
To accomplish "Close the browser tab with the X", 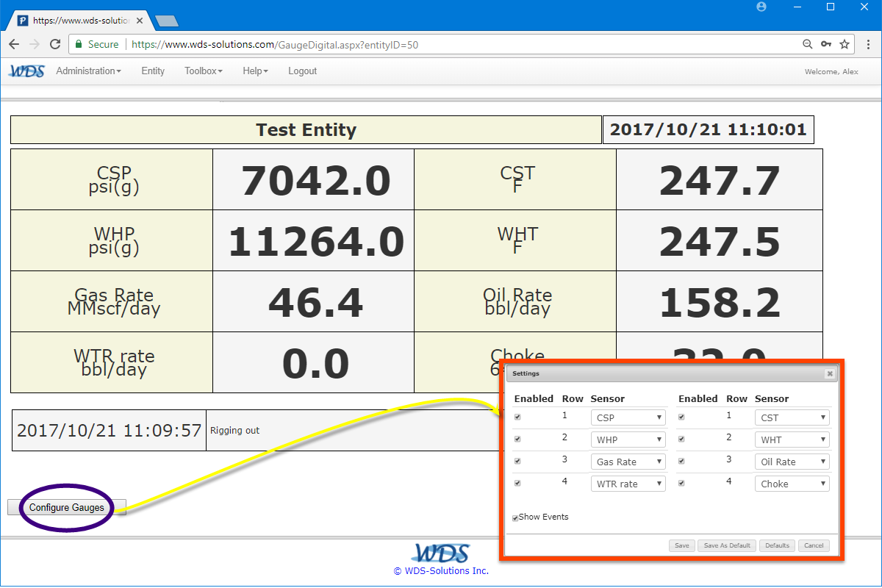I will click(140, 21).
